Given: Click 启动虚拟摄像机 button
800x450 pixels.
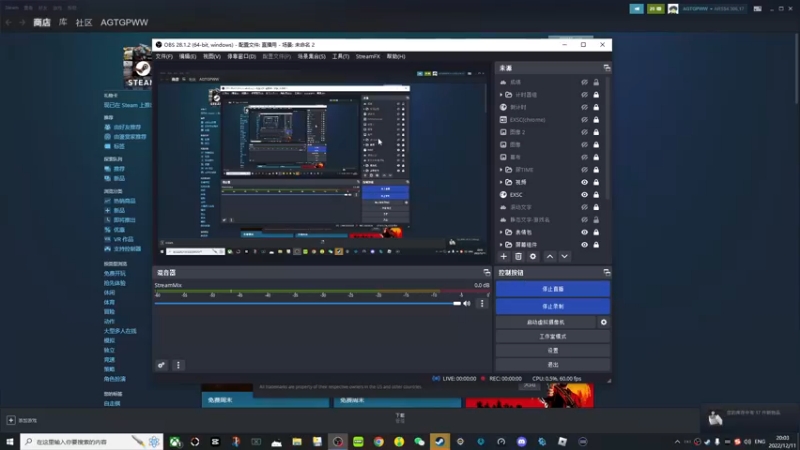Looking at the screenshot, I should click(545, 322).
